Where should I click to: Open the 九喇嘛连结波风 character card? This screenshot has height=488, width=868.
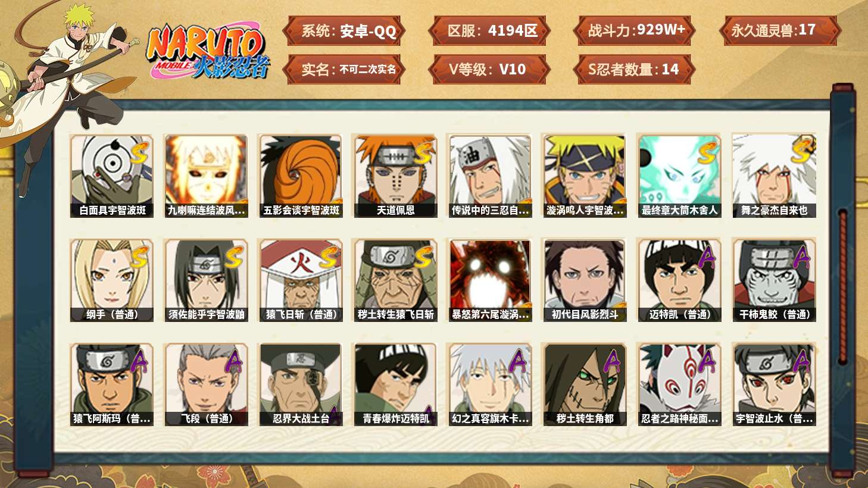tap(206, 176)
